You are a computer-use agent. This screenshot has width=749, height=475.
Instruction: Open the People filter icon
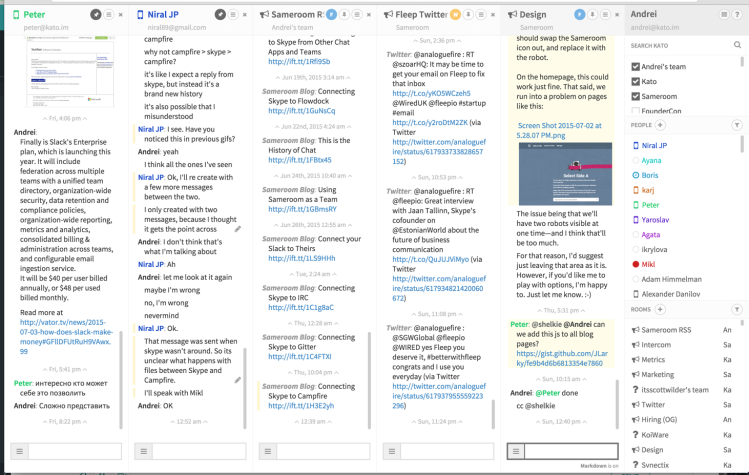pyautogui.click(x=737, y=125)
